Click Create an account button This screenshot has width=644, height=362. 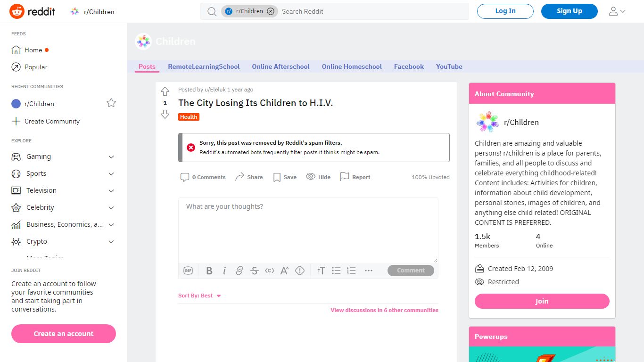click(x=64, y=334)
